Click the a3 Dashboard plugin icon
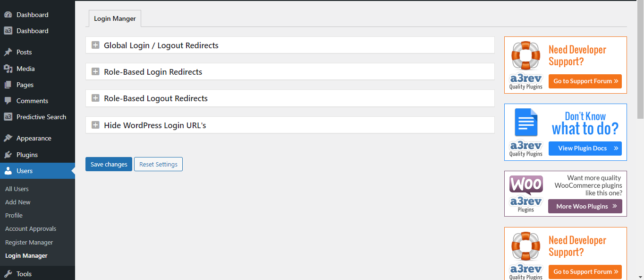 point(8,31)
